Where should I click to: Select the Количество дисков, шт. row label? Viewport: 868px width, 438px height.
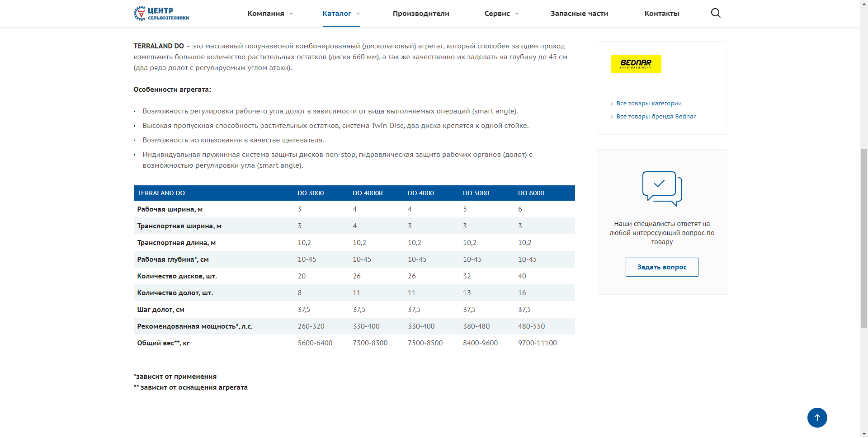tap(177, 276)
